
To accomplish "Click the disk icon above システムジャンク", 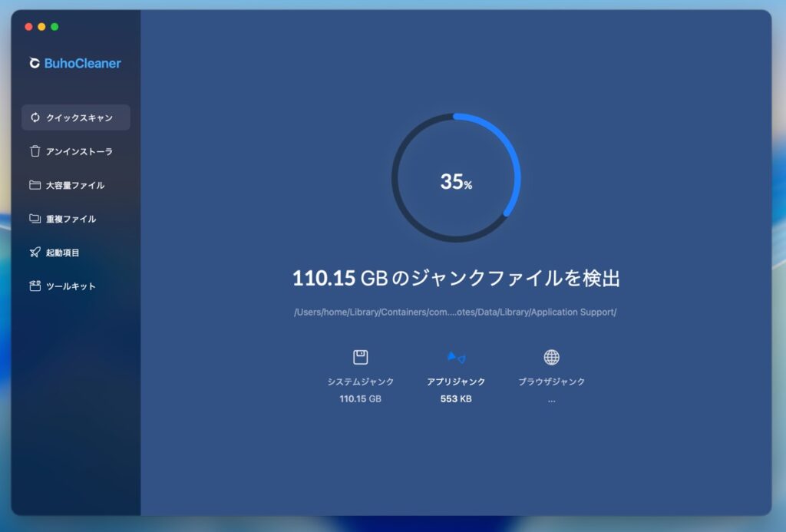I will pyautogui.click(x=360, y=357).
